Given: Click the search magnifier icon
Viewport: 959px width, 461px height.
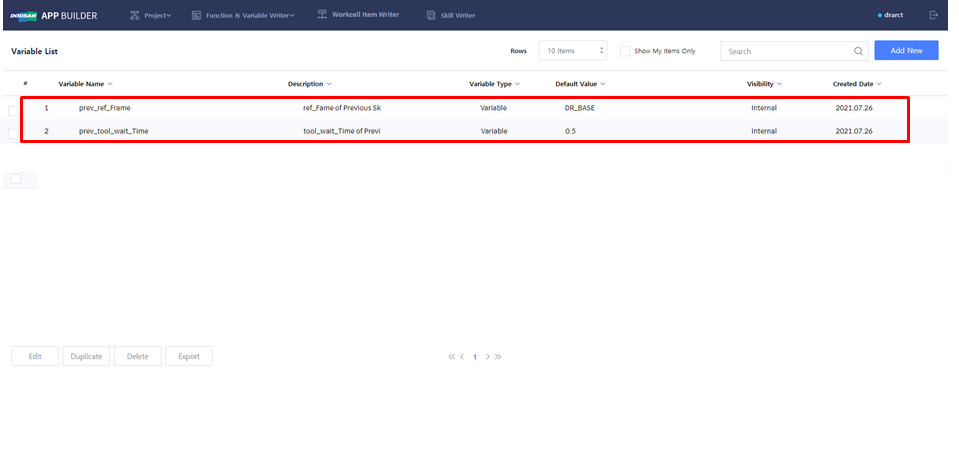Looking at the screenshot, I should [x=858, y=51].
